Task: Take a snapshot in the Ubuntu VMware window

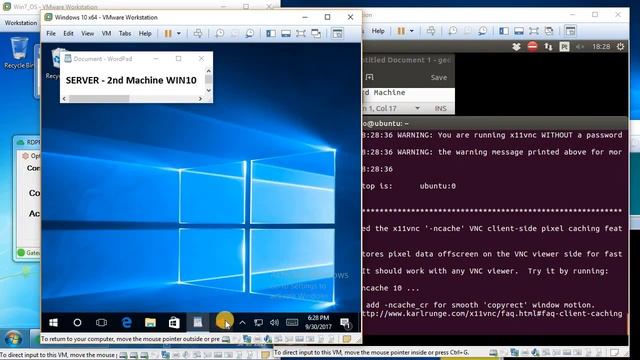Action: (x=453, y=31)
